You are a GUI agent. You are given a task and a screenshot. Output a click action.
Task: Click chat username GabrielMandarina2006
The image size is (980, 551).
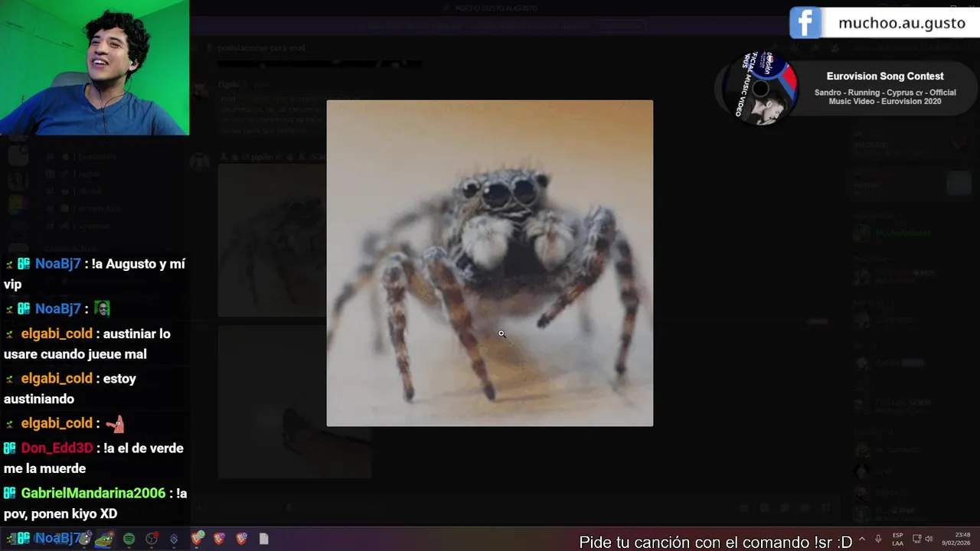click(93, 493)
